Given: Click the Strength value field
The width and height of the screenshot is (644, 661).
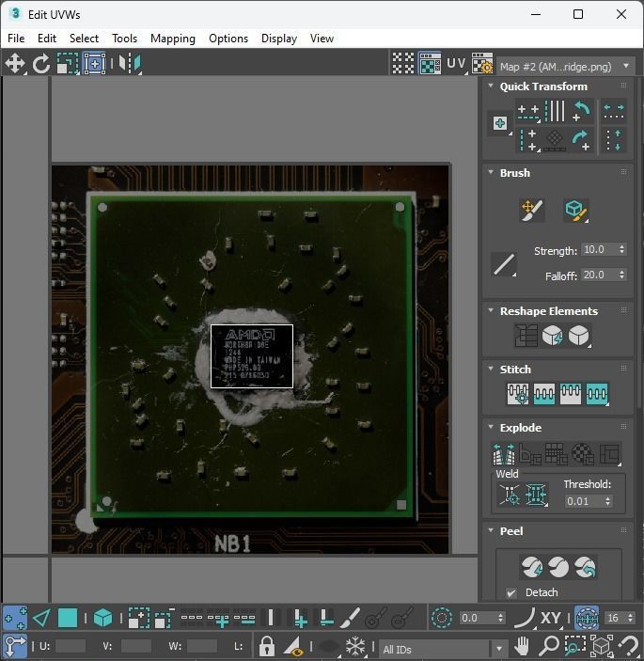Looking at the screenshot, I should pos(599,249).
